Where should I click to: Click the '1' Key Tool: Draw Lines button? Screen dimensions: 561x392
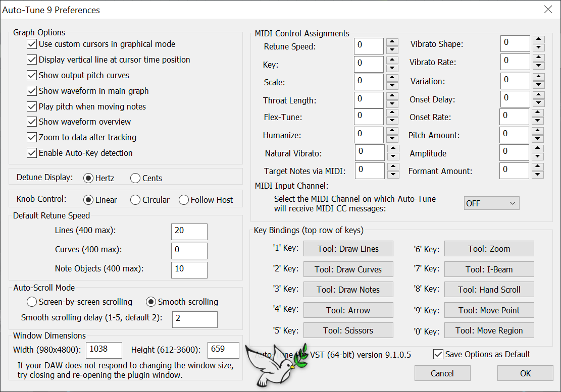click(x=348, y=249)
